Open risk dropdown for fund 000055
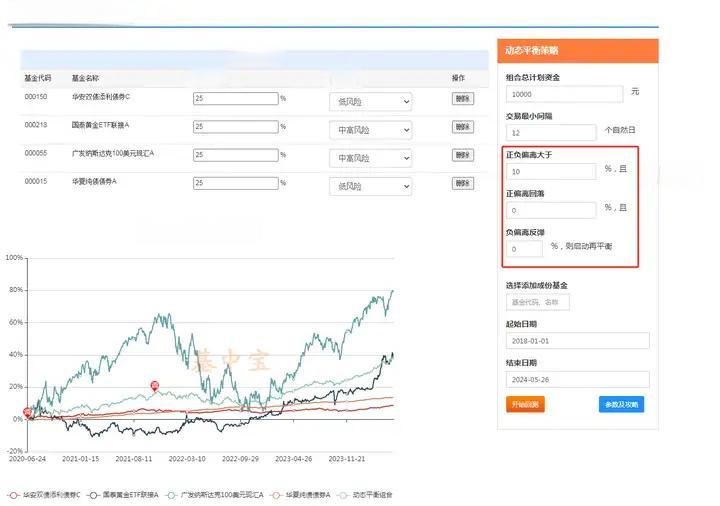 (370, 158)
